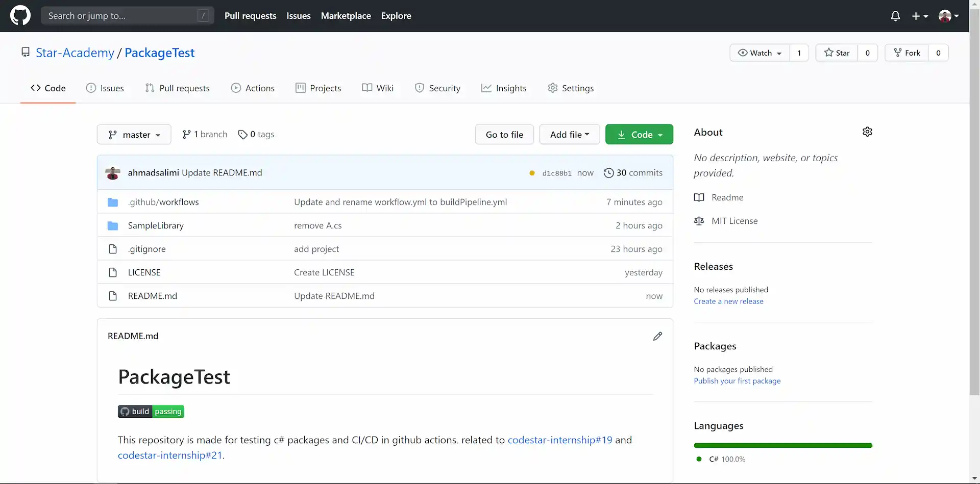Open user avatar account menu
The height and width of the screenshot is (484, 980).
[949, 16]
